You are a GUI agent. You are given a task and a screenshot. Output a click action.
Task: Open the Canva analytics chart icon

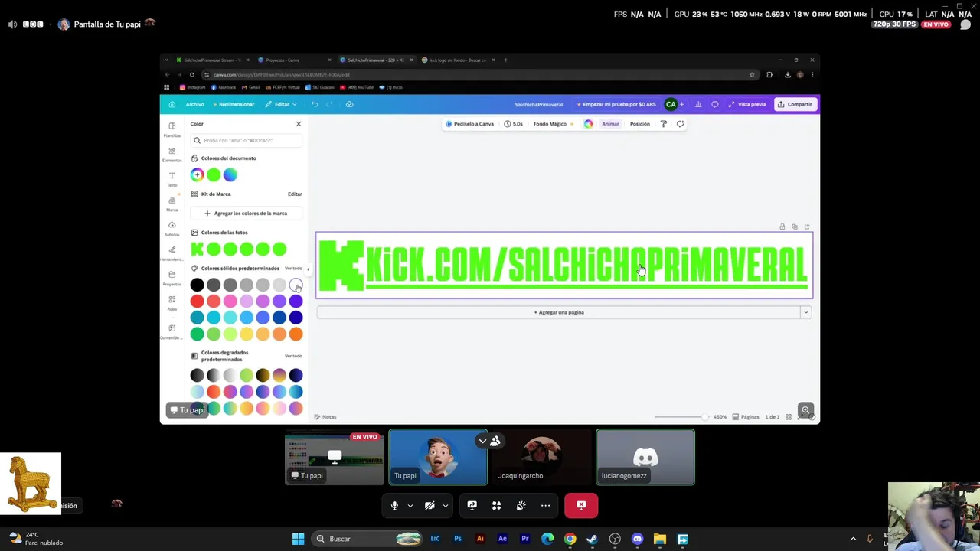pos(698,104)
